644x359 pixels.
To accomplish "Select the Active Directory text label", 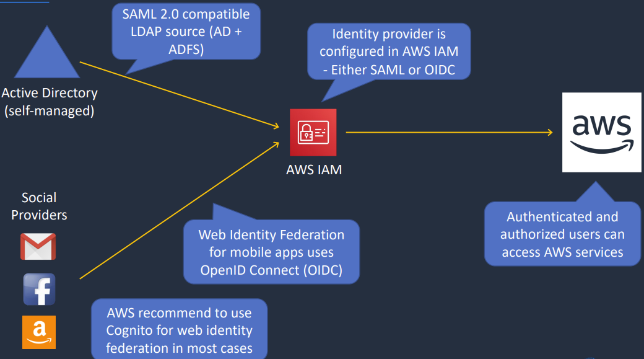I will [50, 93].
